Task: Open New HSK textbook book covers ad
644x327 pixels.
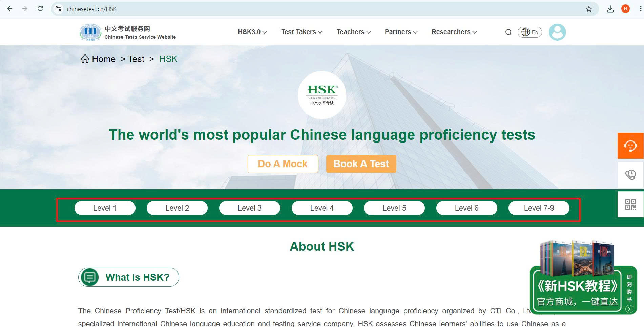Action: (x=577, y=258)
